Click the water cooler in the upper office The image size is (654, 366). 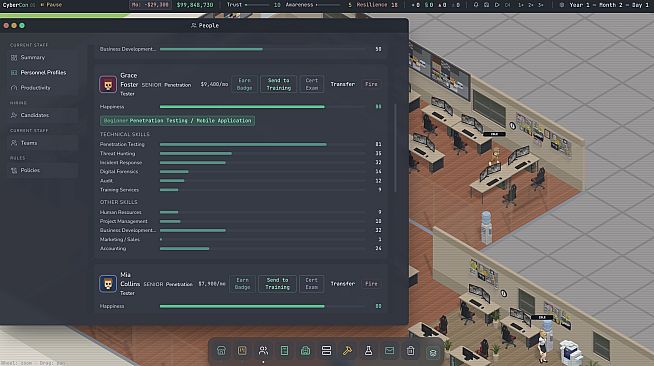486,228
